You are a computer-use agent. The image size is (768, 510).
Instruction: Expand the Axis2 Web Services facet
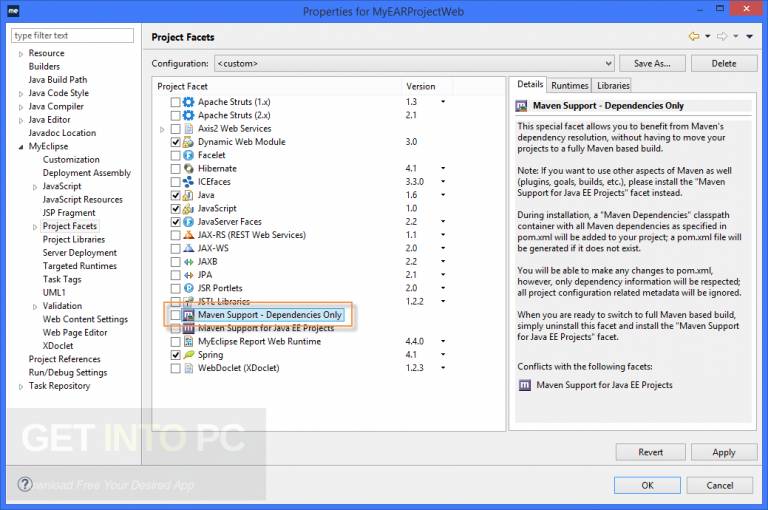point(162,129)
